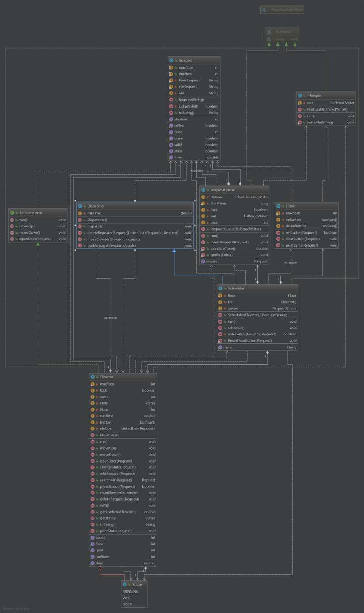Click the method icon beside writeFile(String)
364x613 pixels.
coord(299,123)
